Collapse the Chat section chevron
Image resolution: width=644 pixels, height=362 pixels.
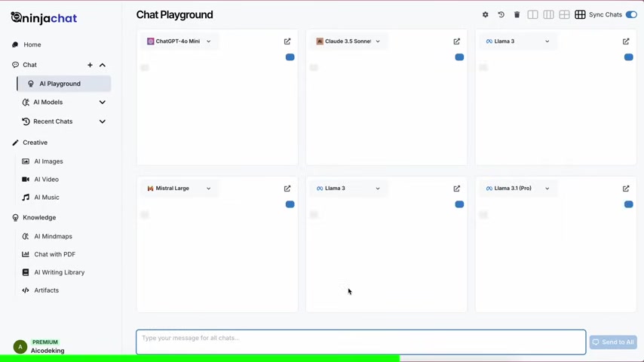coord(103,65)
